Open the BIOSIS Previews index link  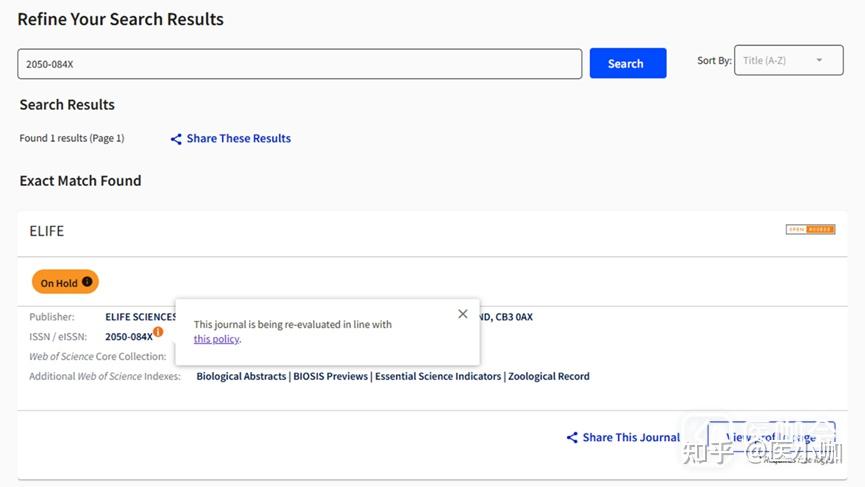pos(330,377)
